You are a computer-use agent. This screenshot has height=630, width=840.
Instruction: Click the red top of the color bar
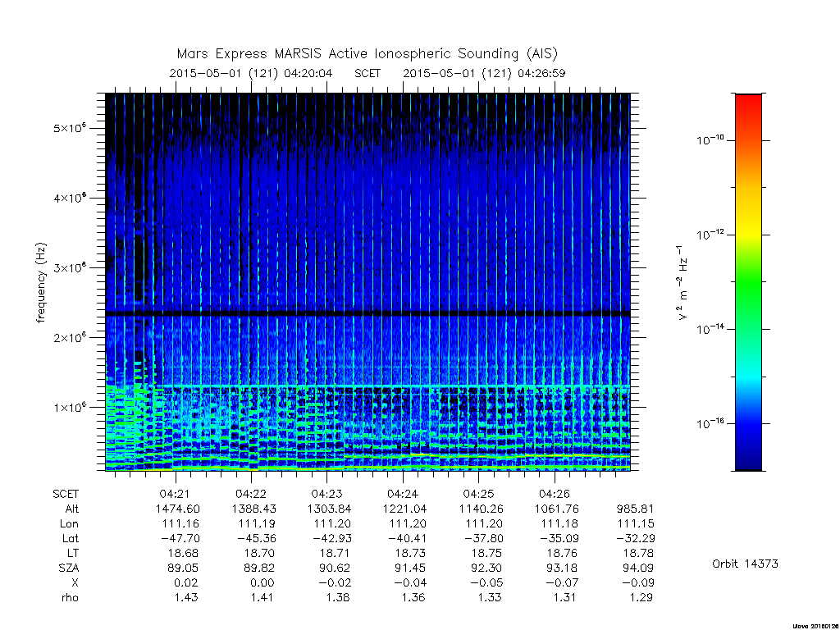[748, 102]
